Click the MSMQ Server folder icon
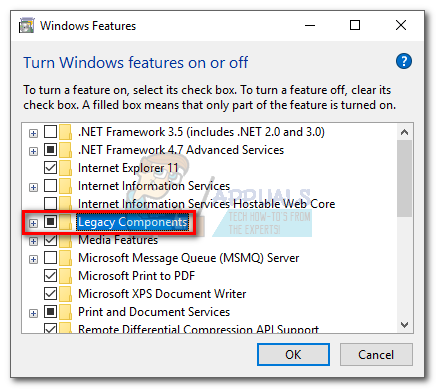Image resolution: width=436 pixels, height=389 pixels. pos(65,258)
